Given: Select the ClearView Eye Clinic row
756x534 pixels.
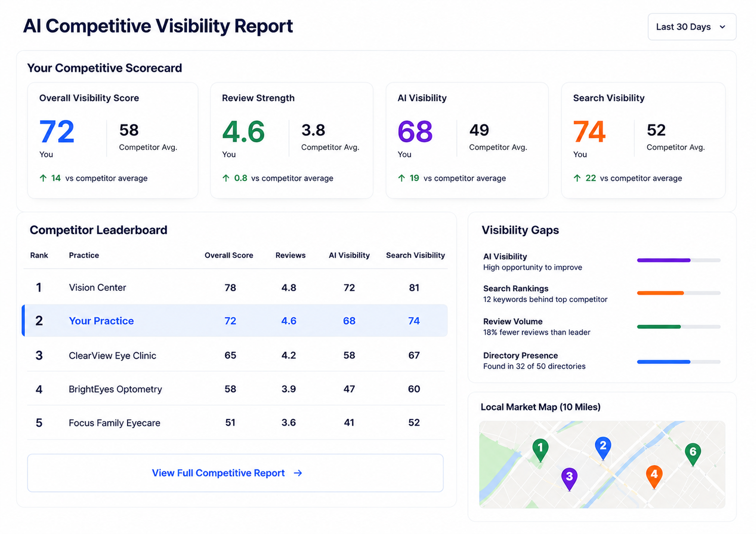Looking at the screenshot, I should [x=236, y=355].
